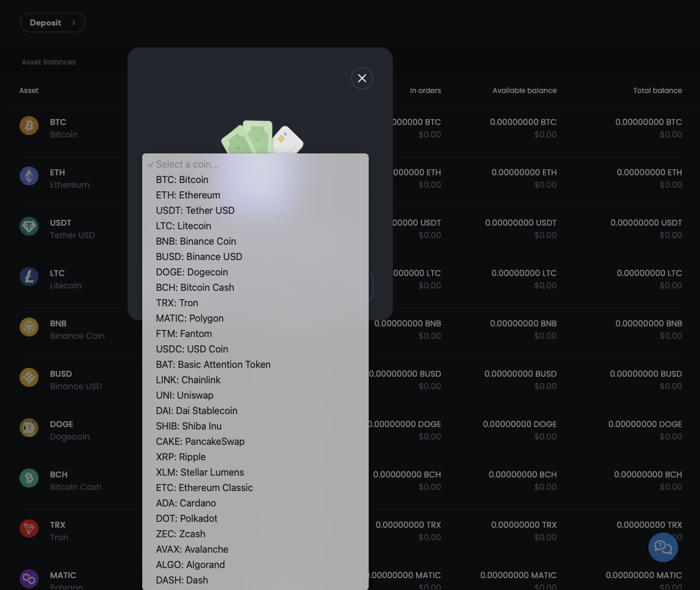This screenshot has width=700, height=590.
Task: Pick BNB: Binance Coin in dropdown
Action: [255, 242]
